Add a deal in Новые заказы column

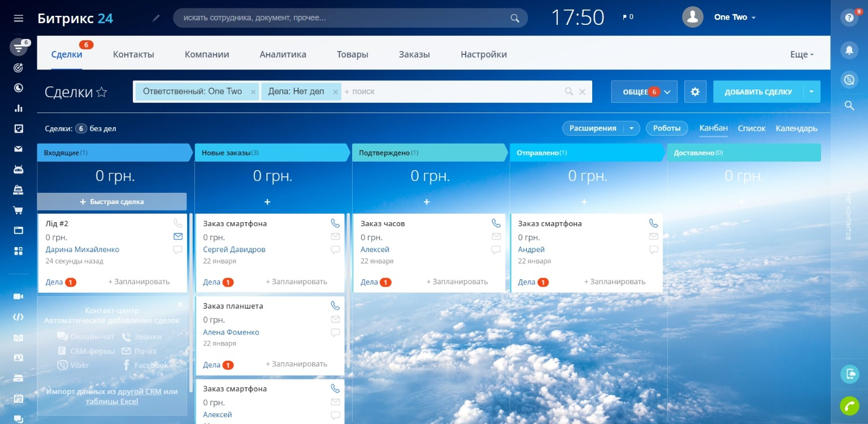pos(268,202)
